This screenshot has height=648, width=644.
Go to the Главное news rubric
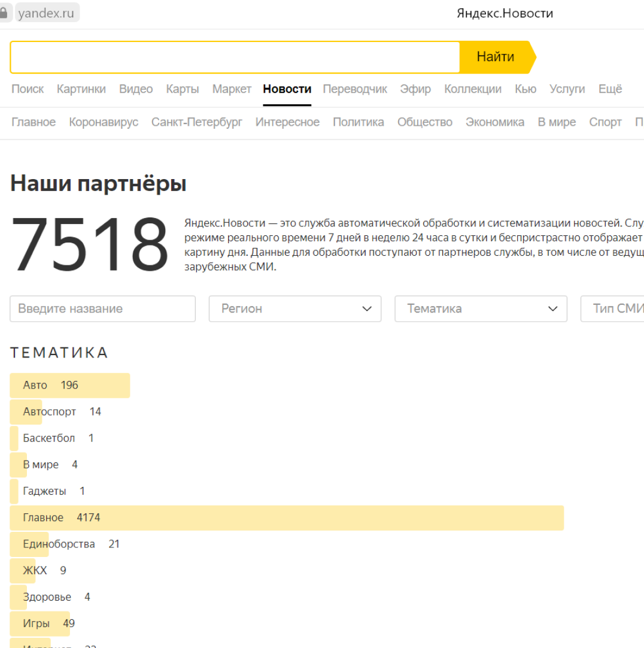(34, 122)
